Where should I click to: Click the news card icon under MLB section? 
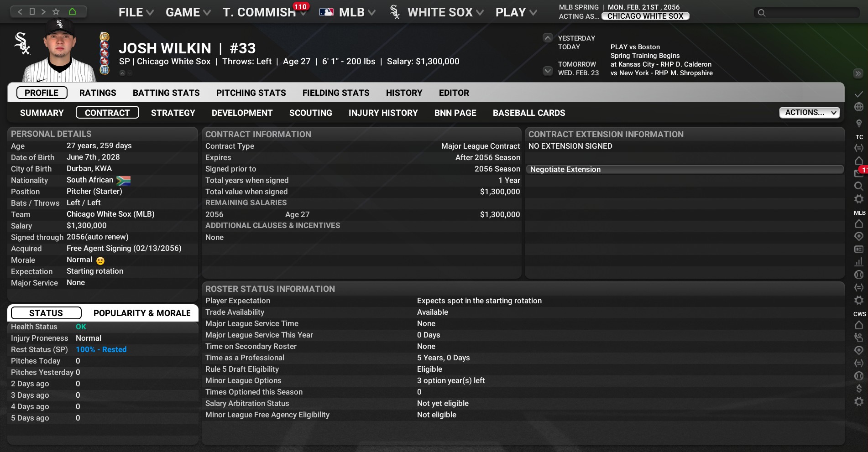[858, 249]
